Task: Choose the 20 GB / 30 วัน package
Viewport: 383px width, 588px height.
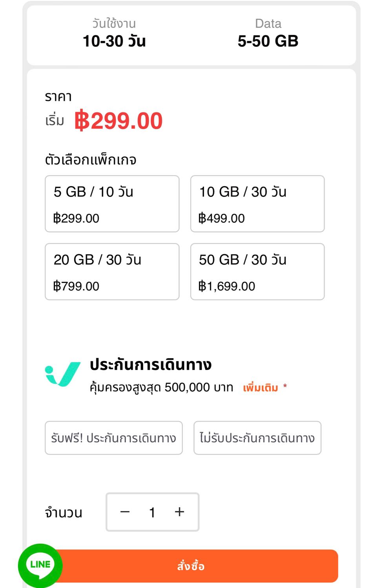Action: (112, 272)
